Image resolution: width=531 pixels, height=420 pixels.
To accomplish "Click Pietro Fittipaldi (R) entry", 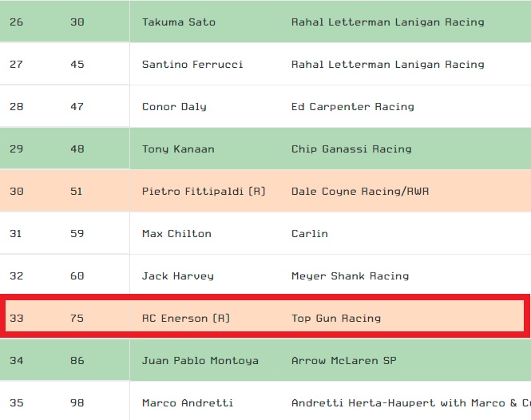I will pos(204,191).
